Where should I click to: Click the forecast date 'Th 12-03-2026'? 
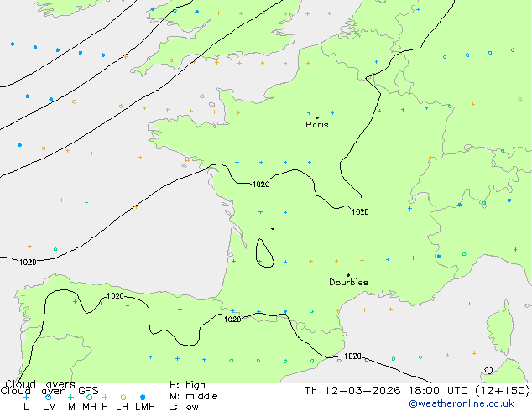point(352,390)
